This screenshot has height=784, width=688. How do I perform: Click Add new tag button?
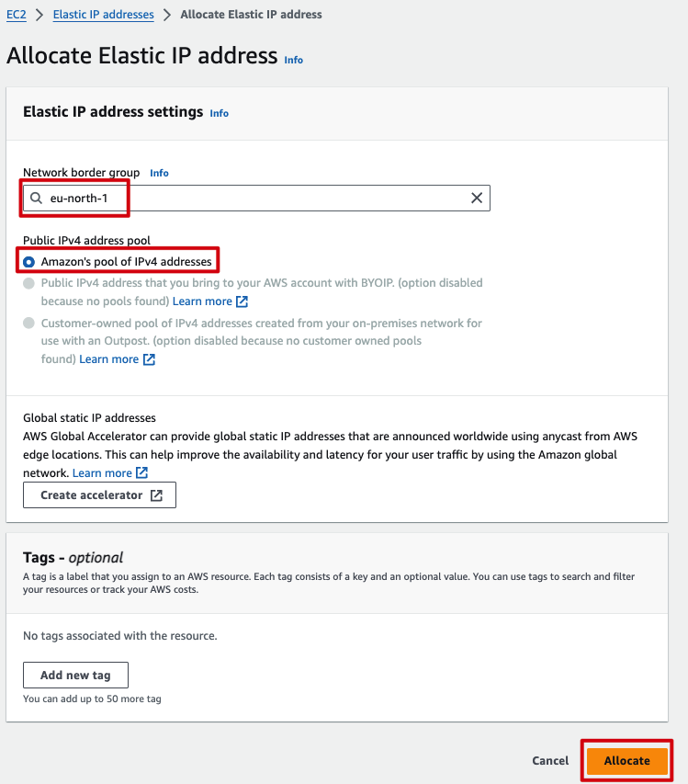pyautogui.click(x=75, y=676)
